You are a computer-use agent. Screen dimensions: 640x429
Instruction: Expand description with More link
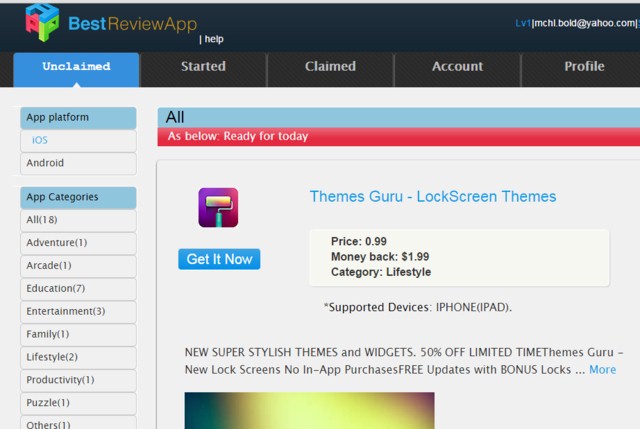pyautogui.click(x=602, y=370)
